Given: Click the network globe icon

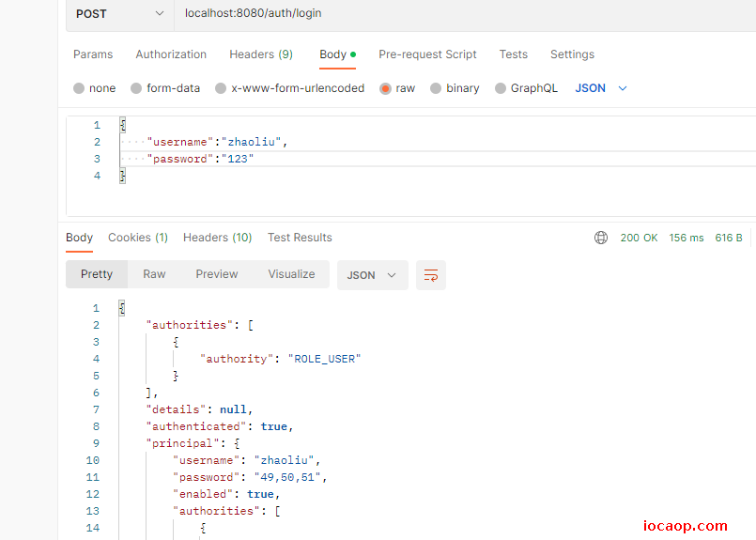Looking at the screenshot, I should point(601,238).
